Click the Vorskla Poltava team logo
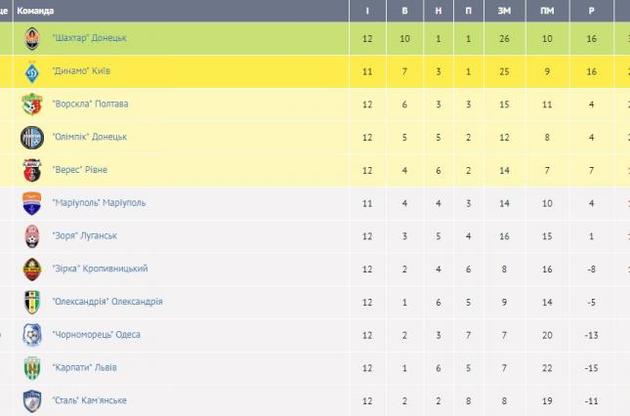The width and height of the screenshot is (630, 416). 32,104
